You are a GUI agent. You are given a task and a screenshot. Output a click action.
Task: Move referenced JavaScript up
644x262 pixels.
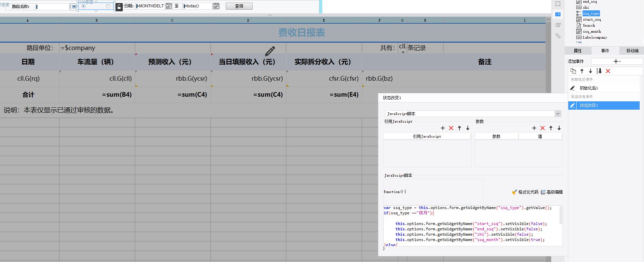[x=459, y=128]
